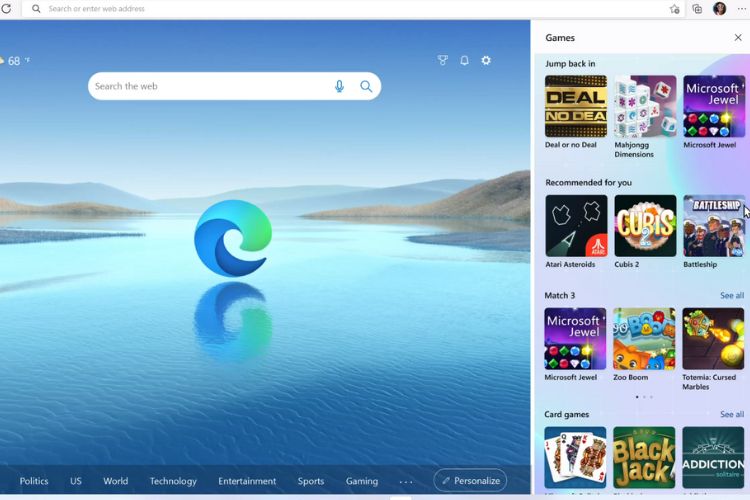Select the Entertainment news tab

247,481
